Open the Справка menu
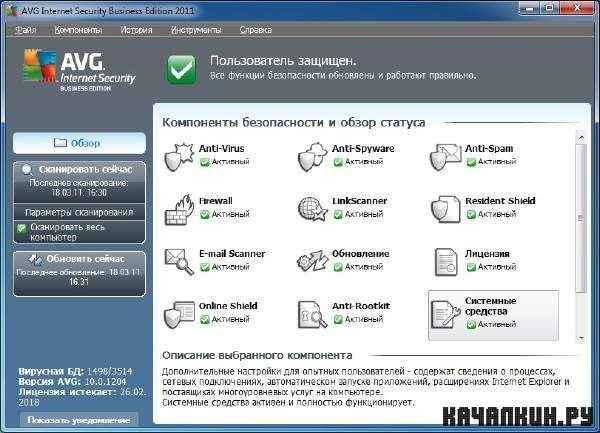 pyautogui.click(x=256, y=30)
